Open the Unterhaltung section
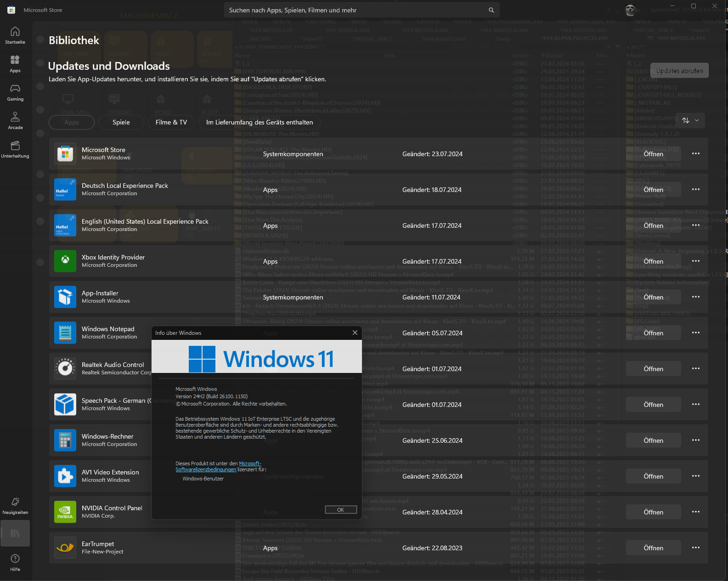Screen dimensions: 728x581 (x=15, y=149)
